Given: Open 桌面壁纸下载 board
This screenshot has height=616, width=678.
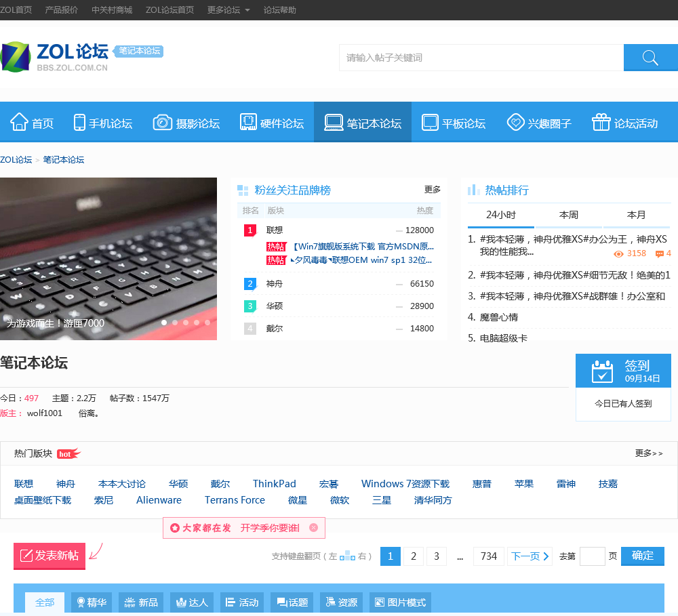Looking at the screenshot, I should (42, 500).
